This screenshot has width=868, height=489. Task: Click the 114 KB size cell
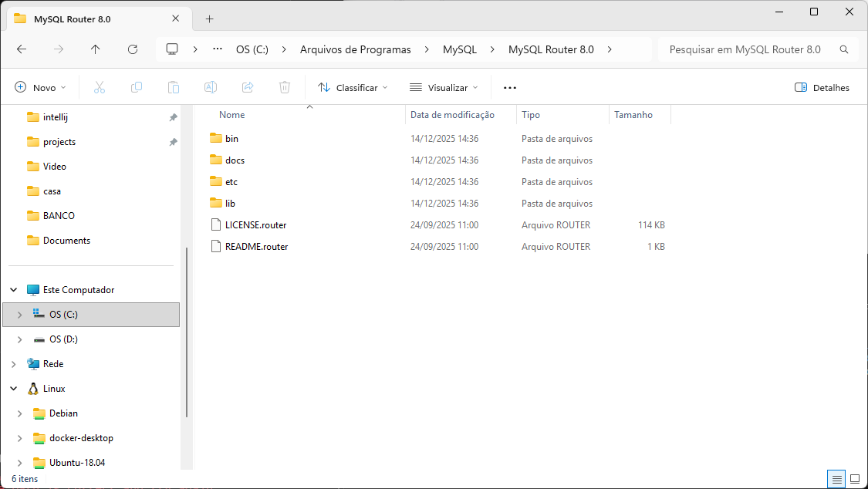[651, 224]
